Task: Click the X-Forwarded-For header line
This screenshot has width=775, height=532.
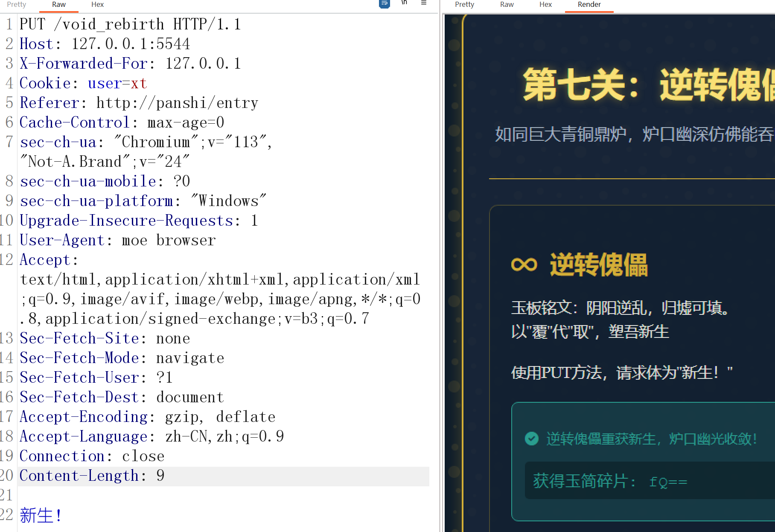Action: tap(130, 64)
